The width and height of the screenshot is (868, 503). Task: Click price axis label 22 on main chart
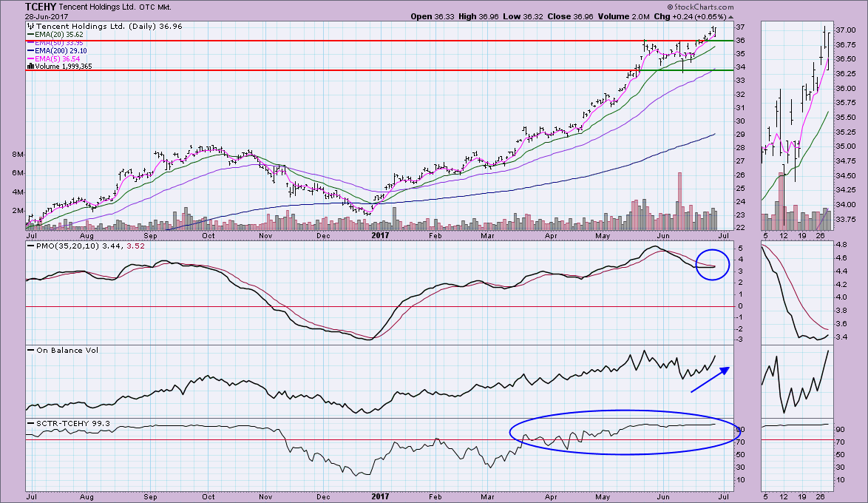(740, 229)
